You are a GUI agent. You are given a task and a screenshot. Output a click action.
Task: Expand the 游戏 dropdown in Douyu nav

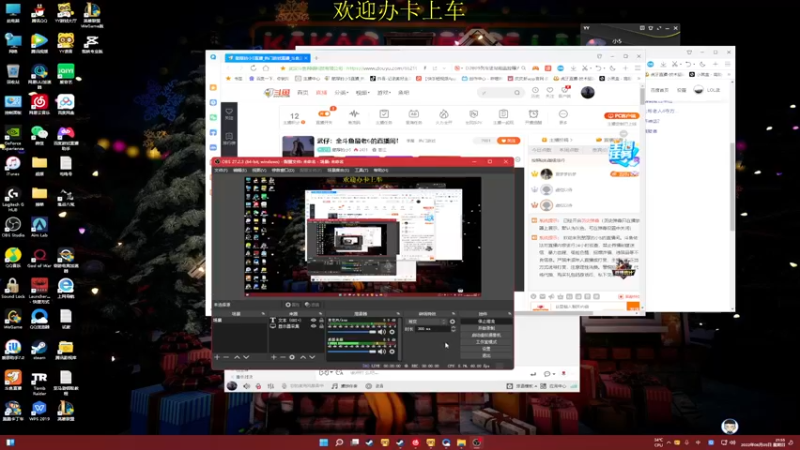(383, 92)
